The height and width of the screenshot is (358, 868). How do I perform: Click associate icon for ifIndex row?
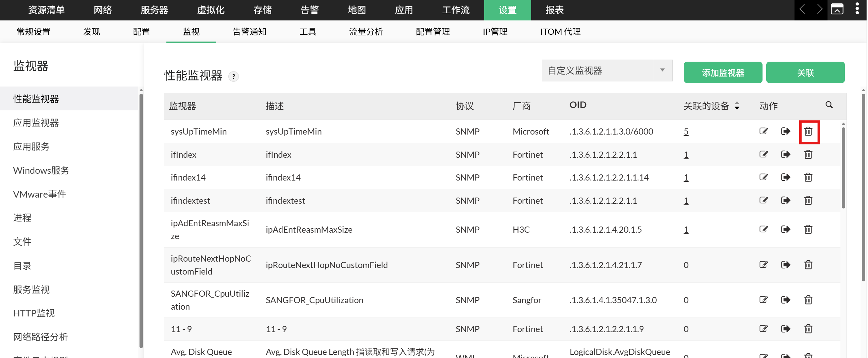[x=785, y=154]
